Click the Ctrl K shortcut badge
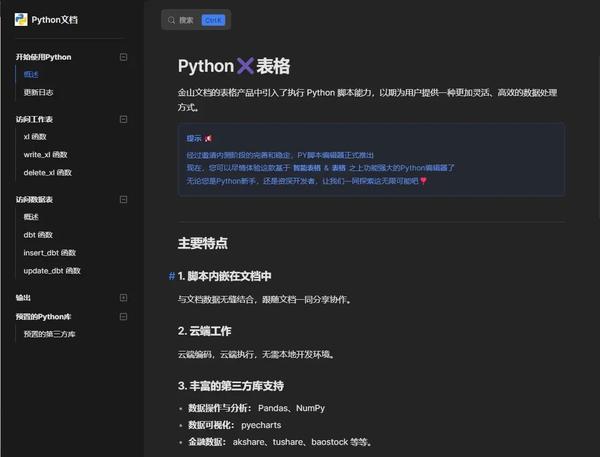 (213, 20)
